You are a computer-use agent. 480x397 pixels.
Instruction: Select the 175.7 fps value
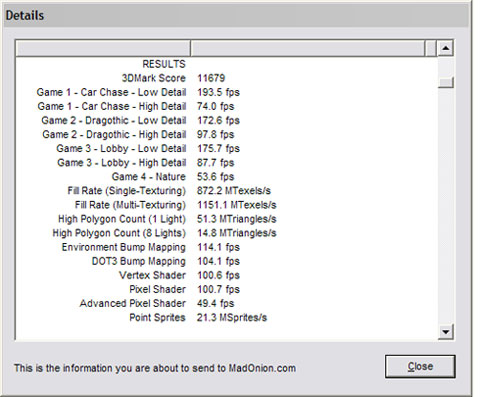218,148
